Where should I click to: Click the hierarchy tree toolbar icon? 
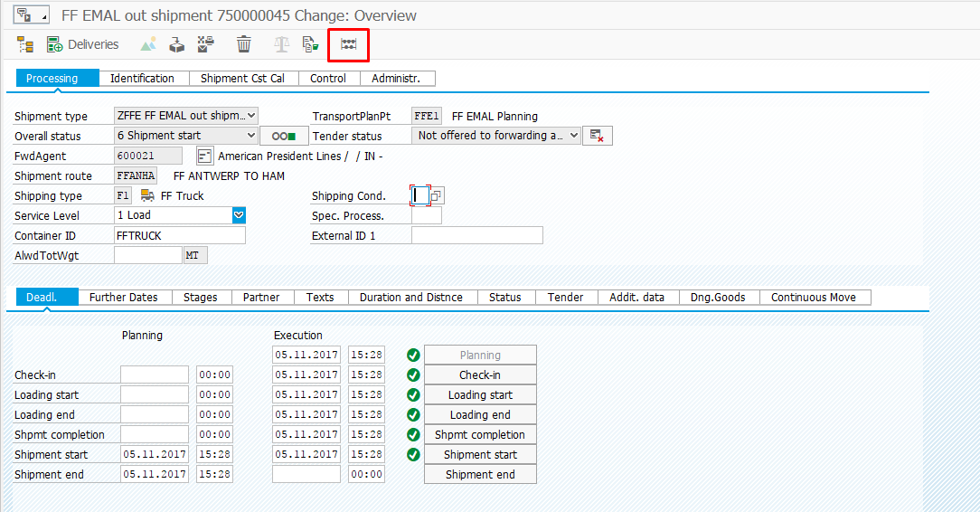click(x=25, y=44)
